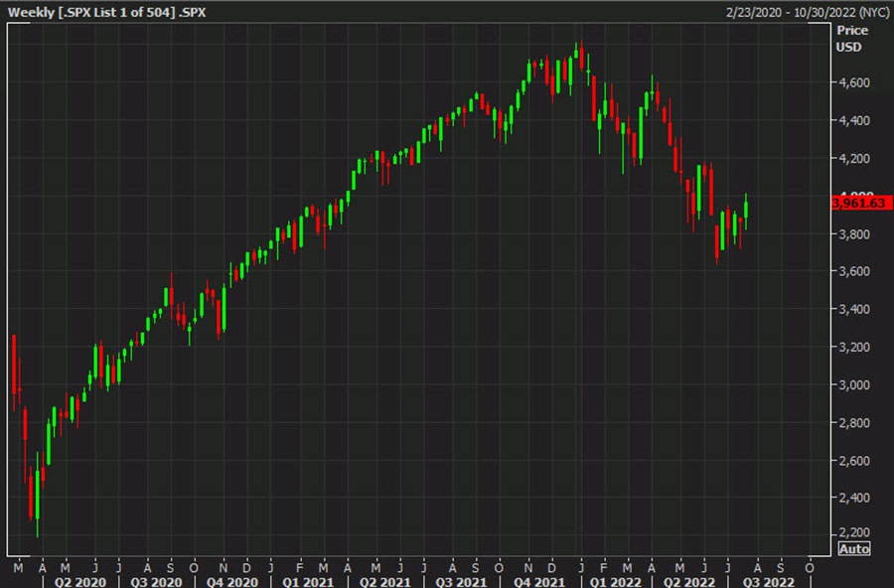Viewport: 894px width, 588px height.
Task: Select the rightmost green weekly candlestick
Action: pyautogui.click(x=745, y=210)
